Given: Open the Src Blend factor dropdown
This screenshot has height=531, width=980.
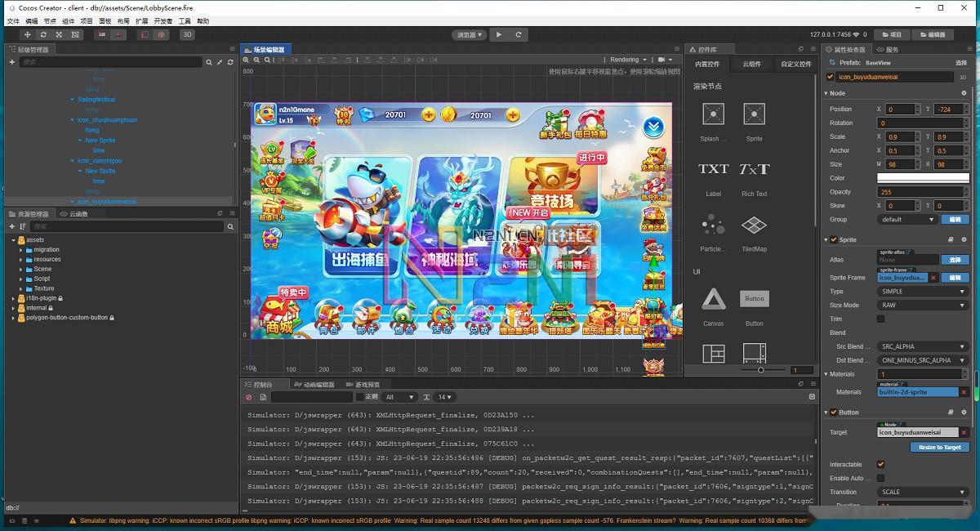Looking at the screenshot, I should pyautogui.click(x=922, y=346).
